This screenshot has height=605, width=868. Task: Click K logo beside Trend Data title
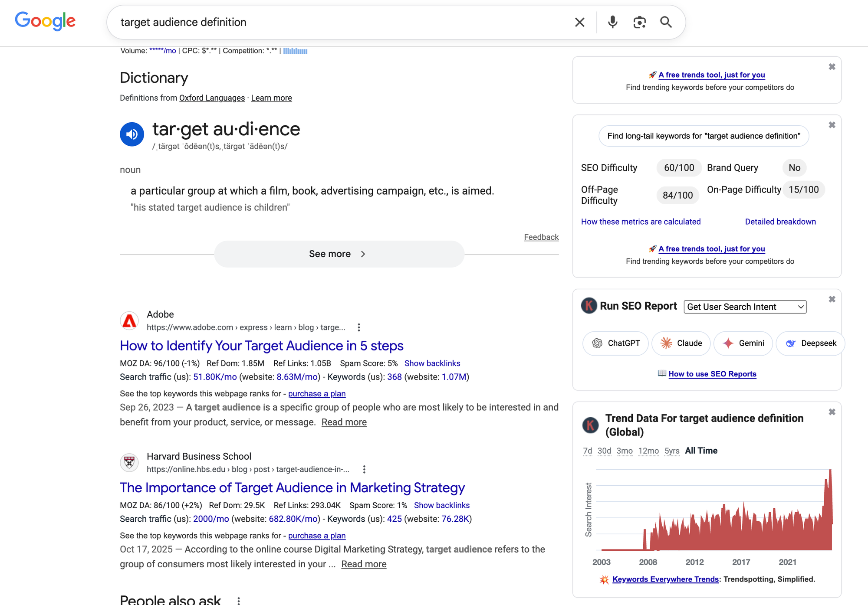(590, 425)
